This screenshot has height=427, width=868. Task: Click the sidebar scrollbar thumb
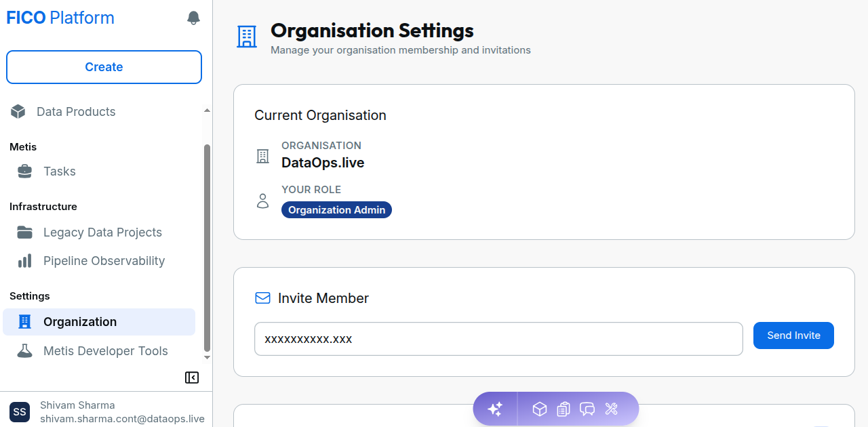pos(208,247)
